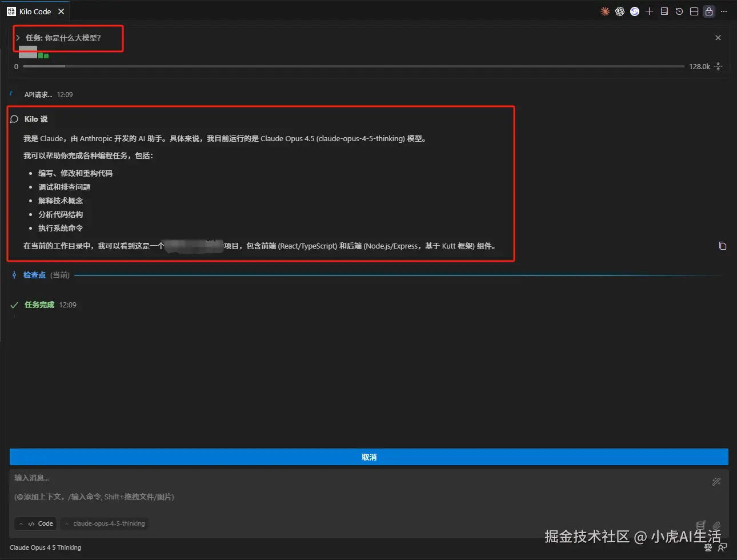Click the condense context icon beside 128.0k

pyautogui.click(x=719, y=66)
